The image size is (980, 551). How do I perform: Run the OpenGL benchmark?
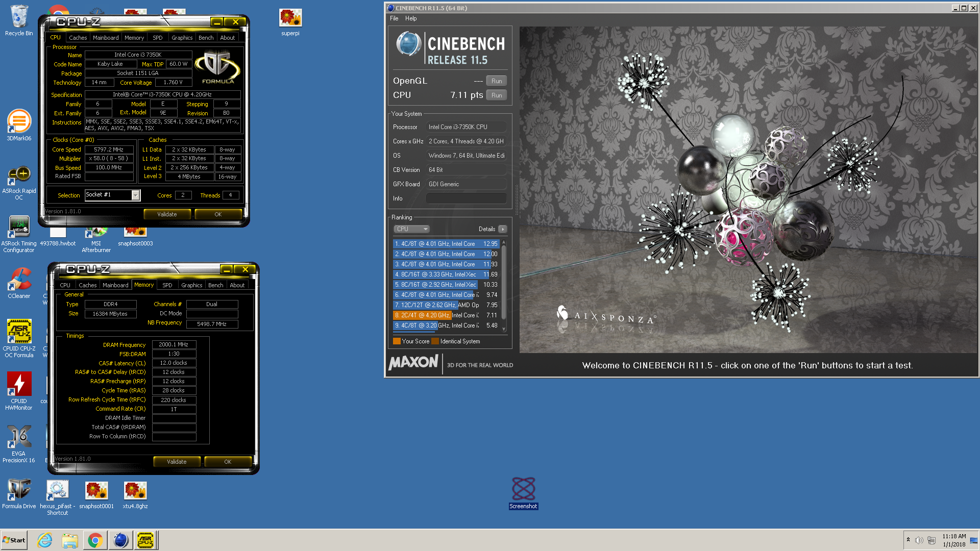tap(497, 81)
